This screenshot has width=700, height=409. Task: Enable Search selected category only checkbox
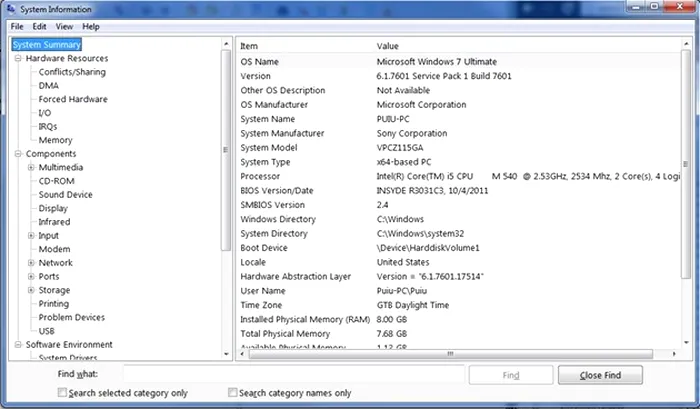[x=62, y=392]
